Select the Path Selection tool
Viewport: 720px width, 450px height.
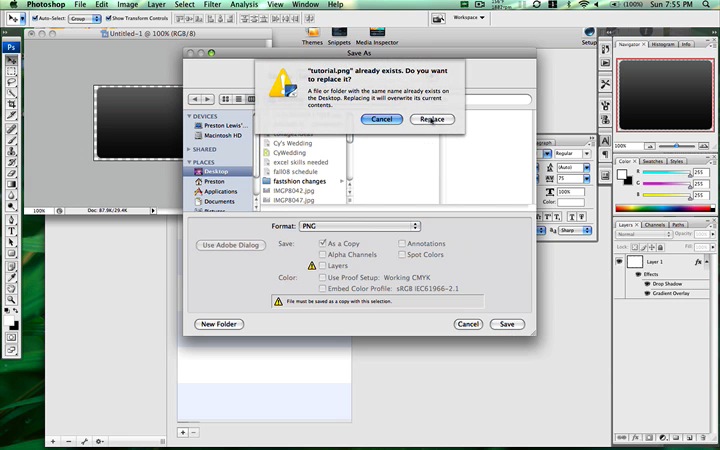(x=11, y=242)
